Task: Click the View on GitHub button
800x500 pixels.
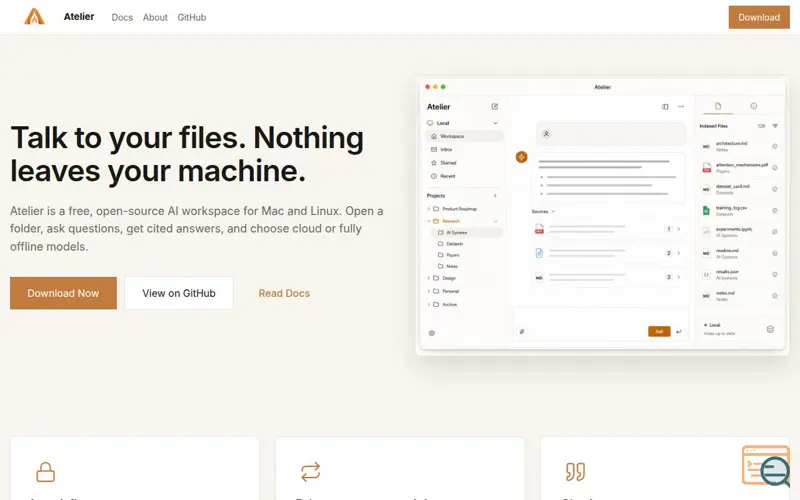Action: tap(179, 293)
